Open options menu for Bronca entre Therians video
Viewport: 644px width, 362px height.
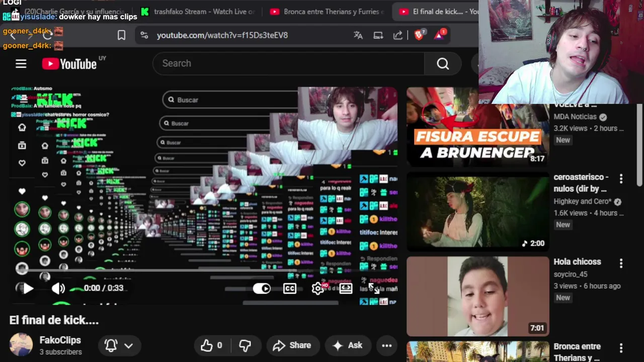(x=621, y=347)
